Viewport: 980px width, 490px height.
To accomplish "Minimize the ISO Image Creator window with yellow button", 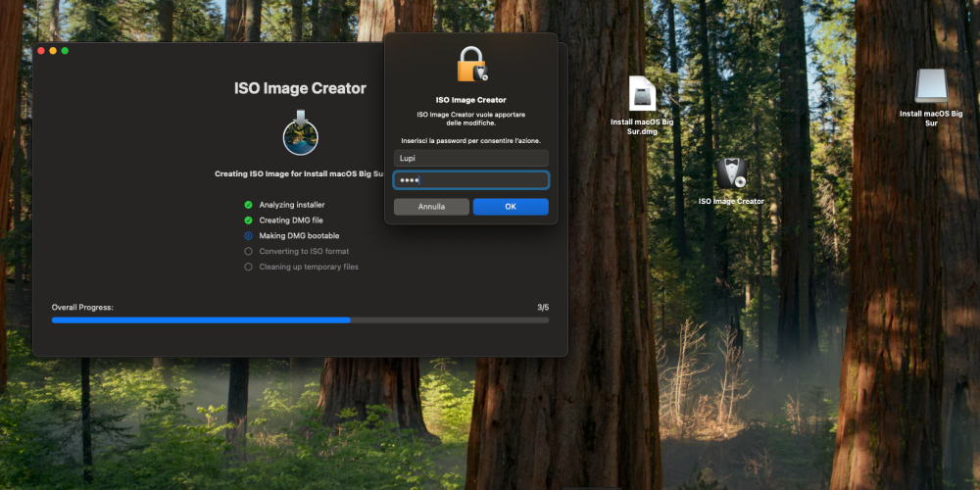I will pos(53,51).
